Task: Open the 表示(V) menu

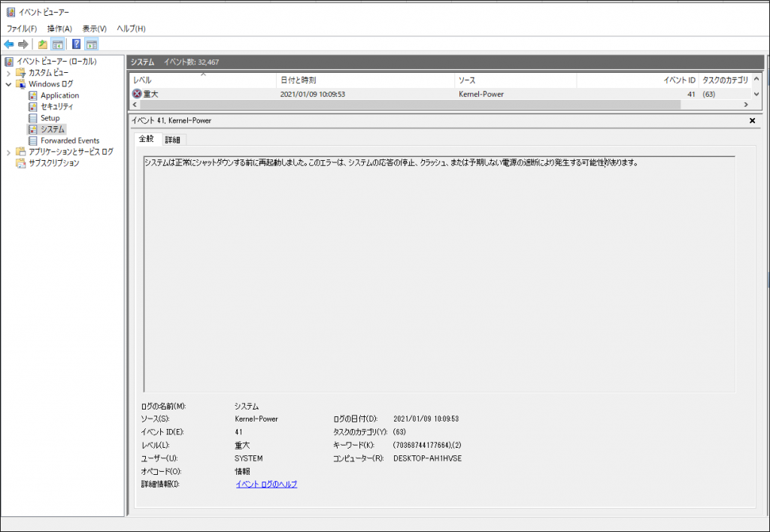Action: click(x=94, y=29)
